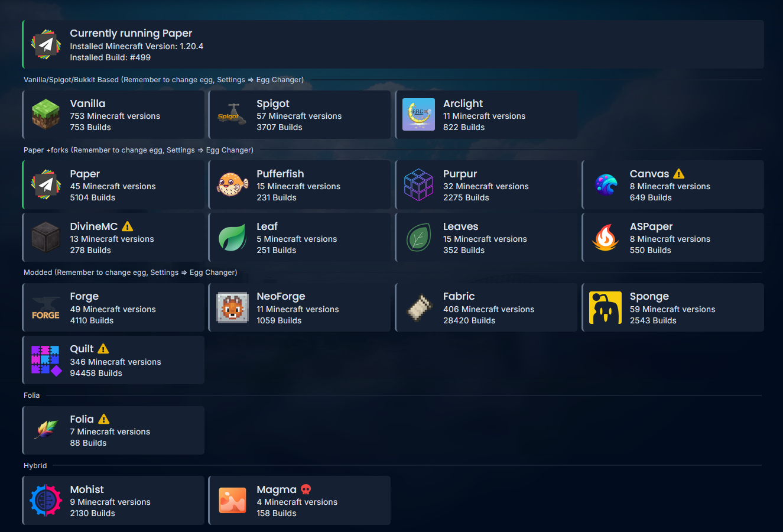The height and width of the screenshot is (532, 783).
Task: Click the Leaf green leaf icon
Action: point(232,238)
